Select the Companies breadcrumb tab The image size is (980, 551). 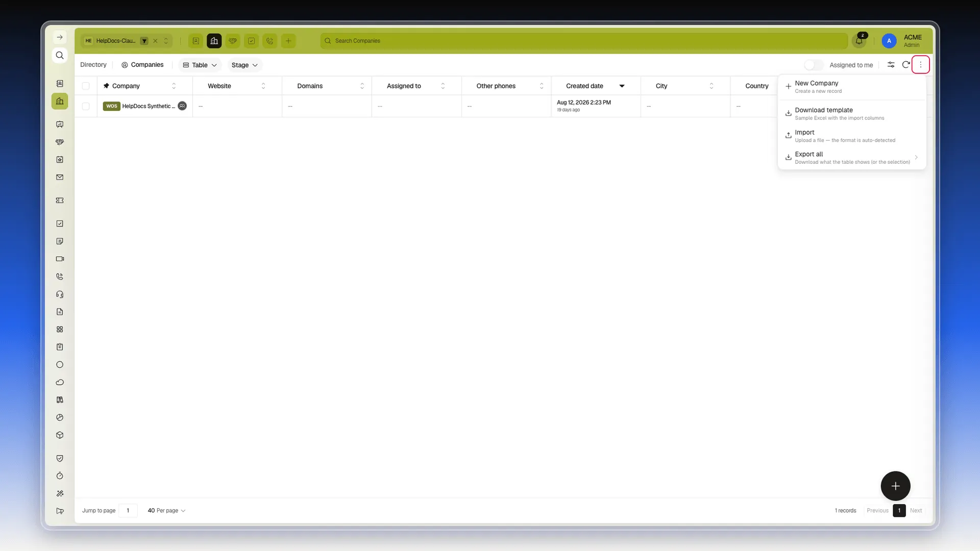[x=142, y=65]
